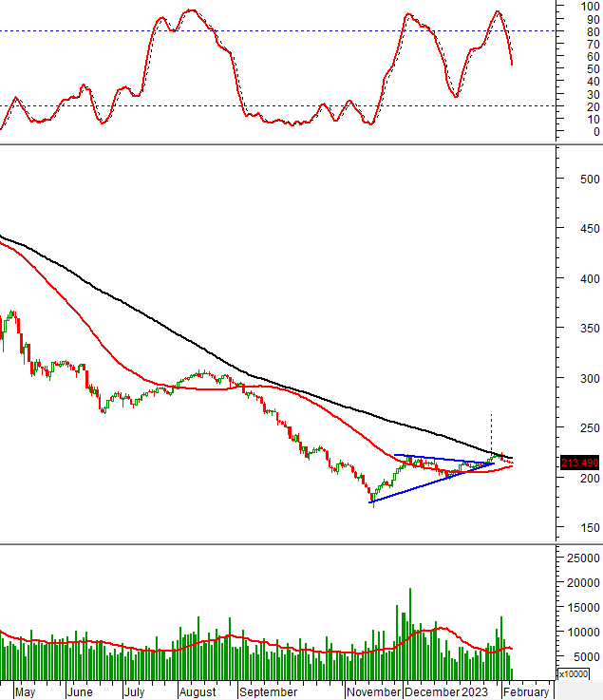Screen dimensions: 603x700
Task: Click the 50 oscillator axis value
Action: [594, 69]
